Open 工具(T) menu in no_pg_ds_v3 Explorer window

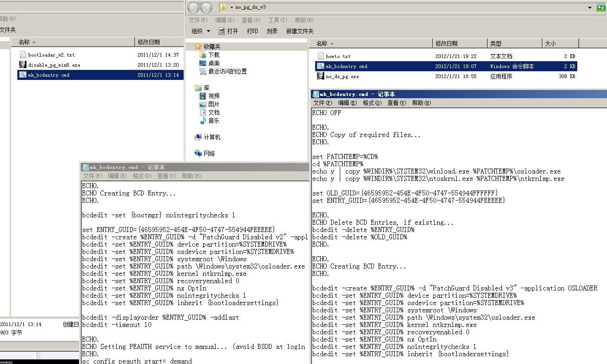(278, 20)
